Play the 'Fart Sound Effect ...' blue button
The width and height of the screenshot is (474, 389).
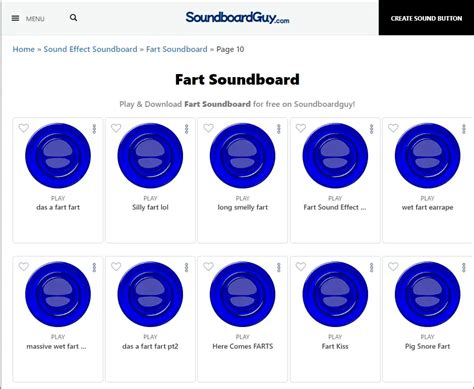(x=335, y=156)
